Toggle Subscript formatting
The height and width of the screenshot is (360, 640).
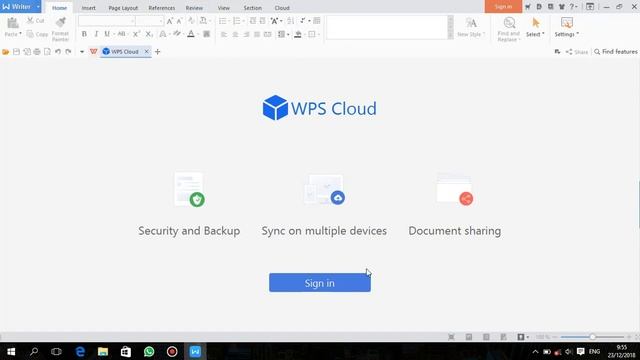point(149,34)
